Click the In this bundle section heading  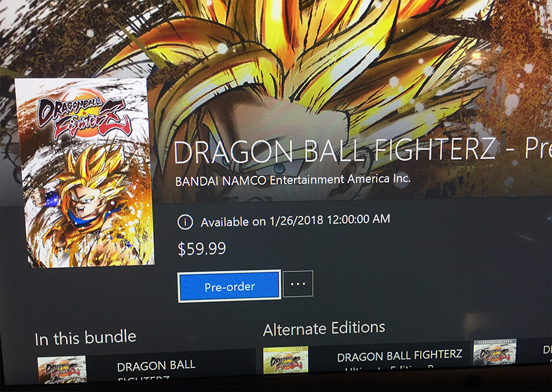(86, 338)
